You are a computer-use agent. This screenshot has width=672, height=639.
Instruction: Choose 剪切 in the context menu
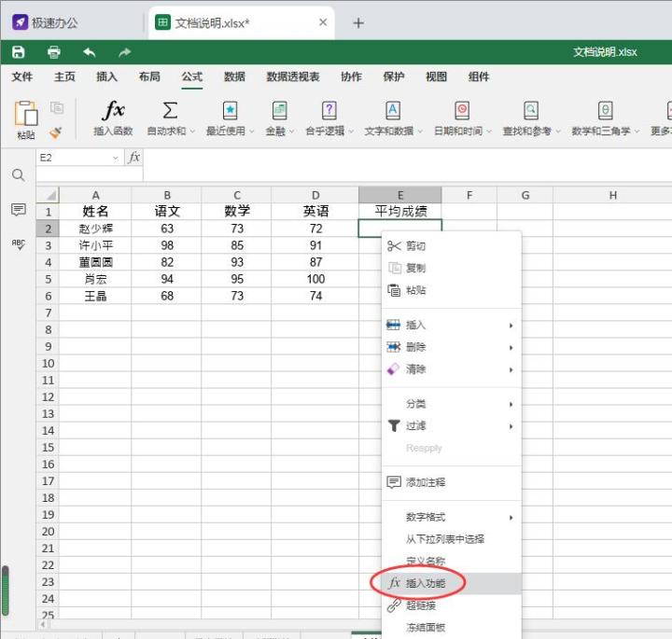click(x=452, y=246)
